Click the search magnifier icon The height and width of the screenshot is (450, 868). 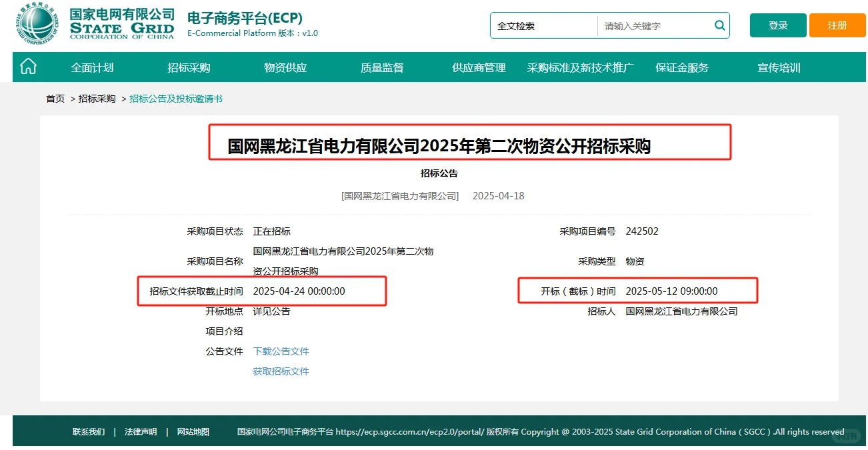pos(719,25)
